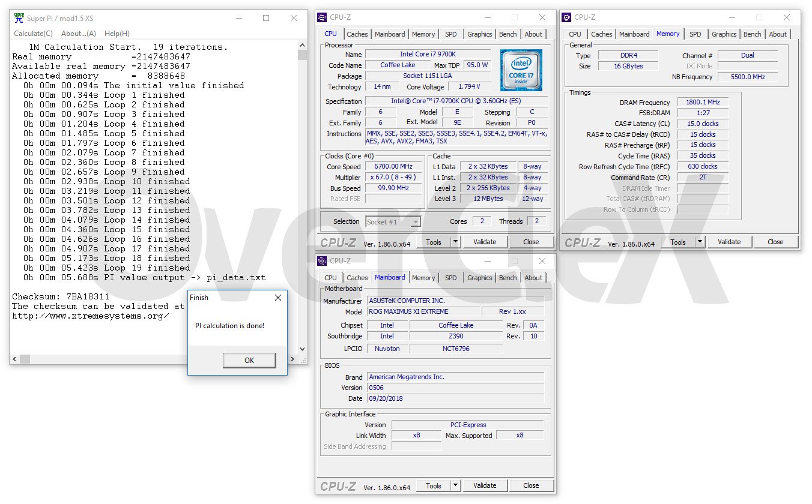Click CPU-Z title icon in the Mainboard window
The image size is (812, 504).
323,260
